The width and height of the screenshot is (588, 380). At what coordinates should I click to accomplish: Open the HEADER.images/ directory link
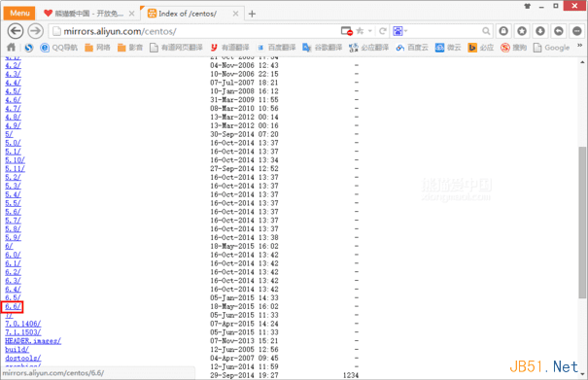click(33, 340)
